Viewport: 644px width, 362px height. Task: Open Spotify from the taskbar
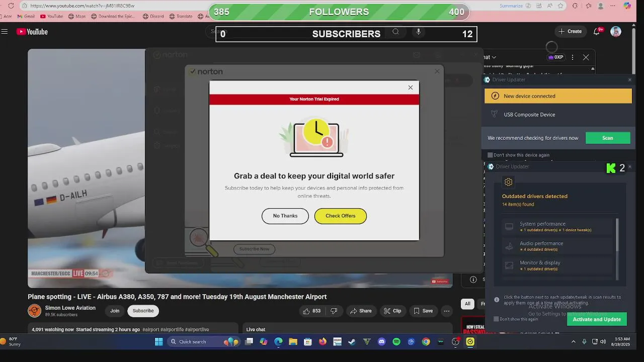(396, 342)
